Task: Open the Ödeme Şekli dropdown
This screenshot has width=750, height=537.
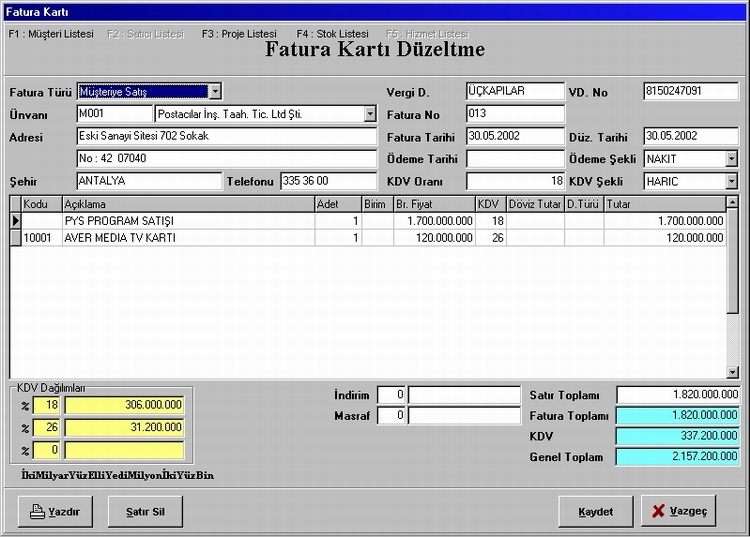Action: pyautogui.click(x=731, y=159)
